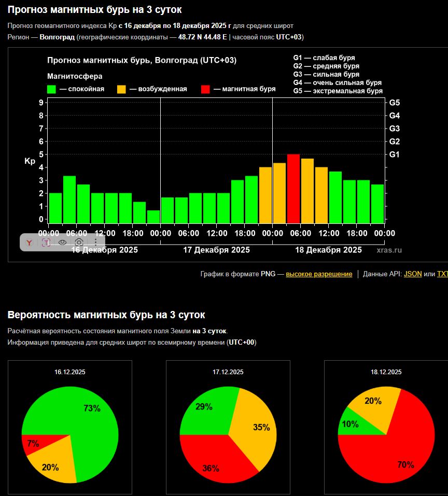This screenshot has width=448, height=496.
Task: Open the TXT API data link
Action: [x=442, y=274]
